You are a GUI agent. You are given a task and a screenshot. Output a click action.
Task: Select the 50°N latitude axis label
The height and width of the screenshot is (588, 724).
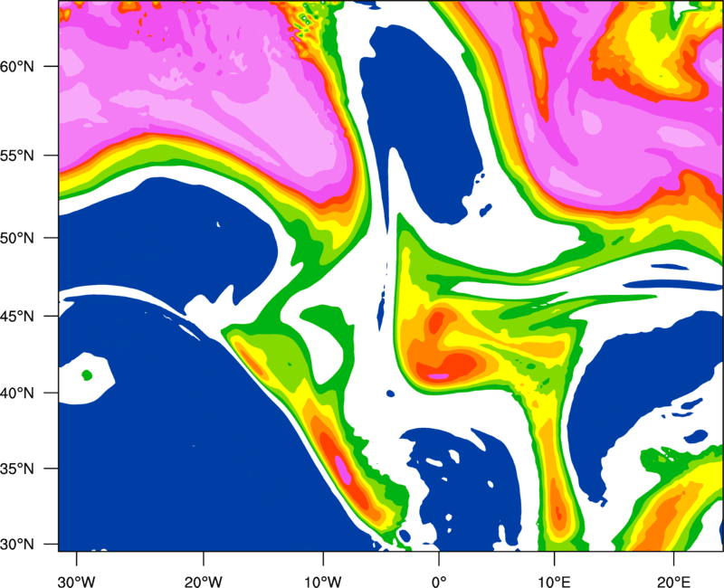point(17,238)
